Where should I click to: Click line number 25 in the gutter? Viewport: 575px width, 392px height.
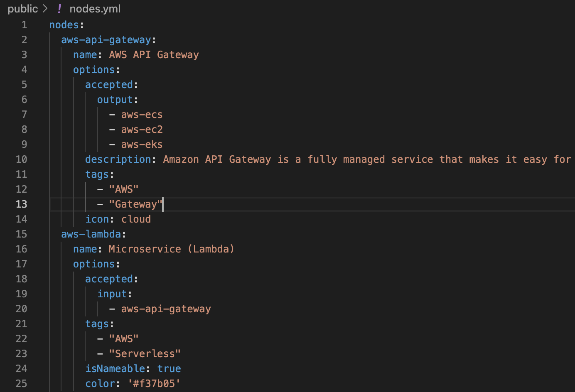click(x=21, y=384)
